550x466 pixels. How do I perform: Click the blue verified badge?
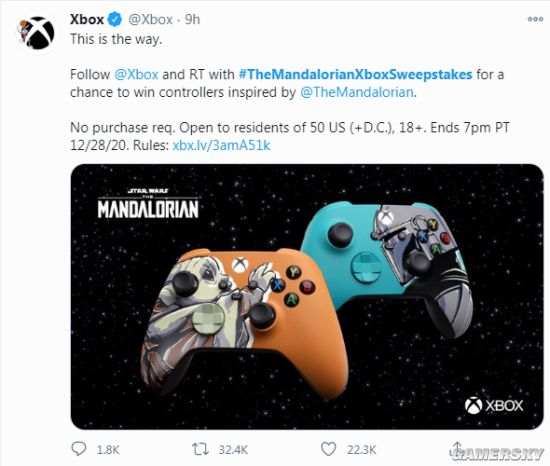pyautogui.click(x=115, y=19)
